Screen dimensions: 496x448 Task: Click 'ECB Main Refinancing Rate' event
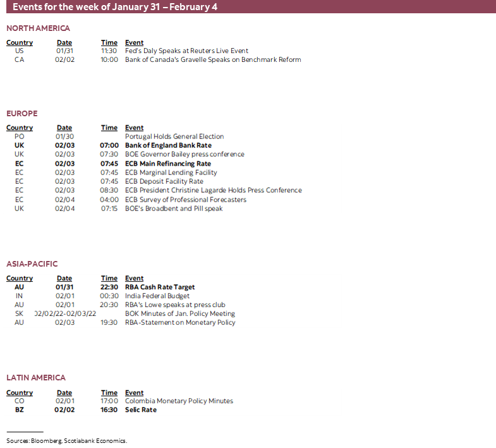click(x=168, y=164)
